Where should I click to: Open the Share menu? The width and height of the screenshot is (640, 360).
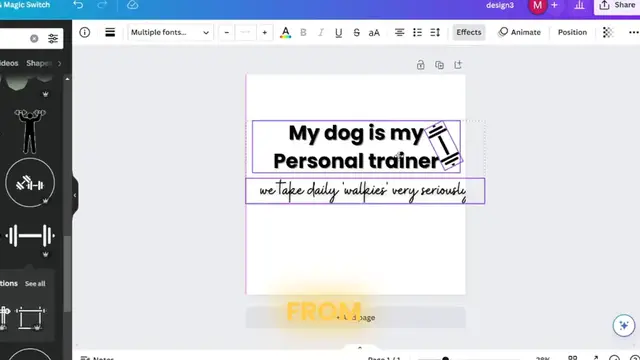tap(617, 5)
